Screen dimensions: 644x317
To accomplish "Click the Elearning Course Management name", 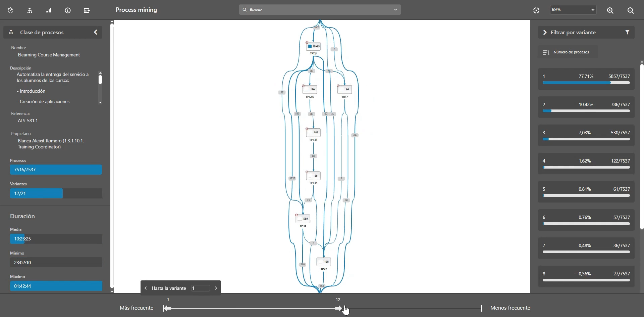I will [x=49, y=55].
